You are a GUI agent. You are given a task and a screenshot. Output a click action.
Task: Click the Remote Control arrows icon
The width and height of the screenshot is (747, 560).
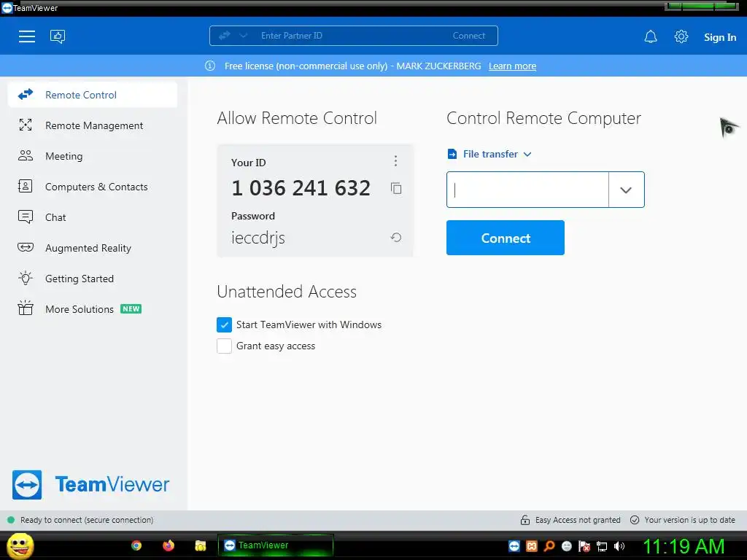tap(26, 94)
